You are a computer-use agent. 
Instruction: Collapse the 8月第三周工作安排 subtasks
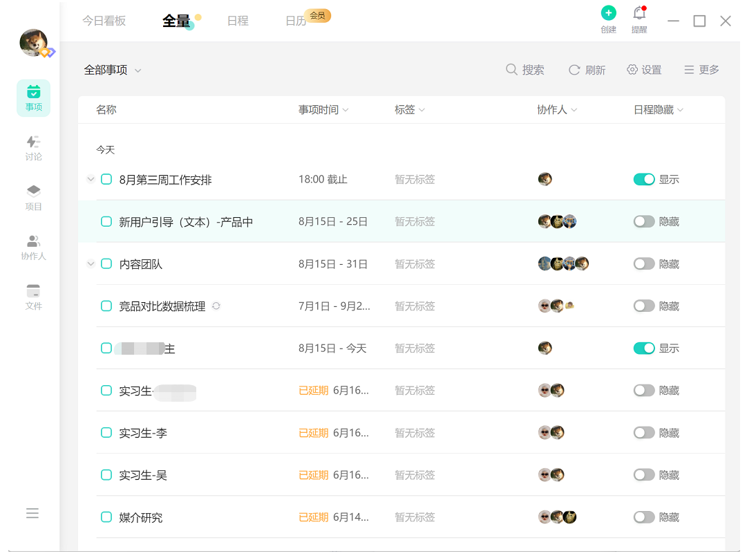pos(91,180)
